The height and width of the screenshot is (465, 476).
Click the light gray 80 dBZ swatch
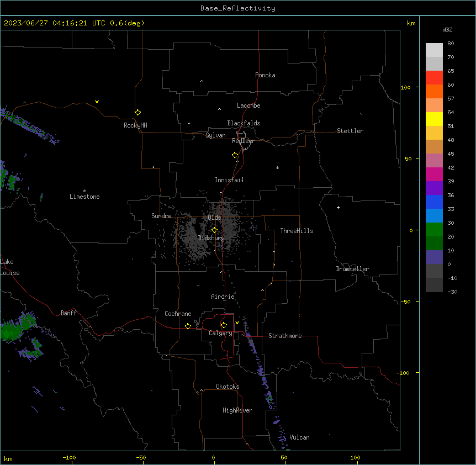(x=434, y=50)
